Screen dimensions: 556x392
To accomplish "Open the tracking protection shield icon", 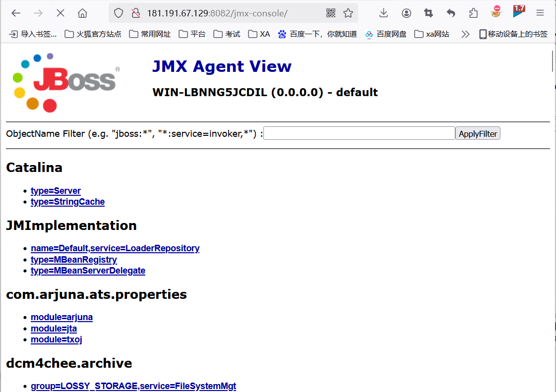I will [119, 13].
